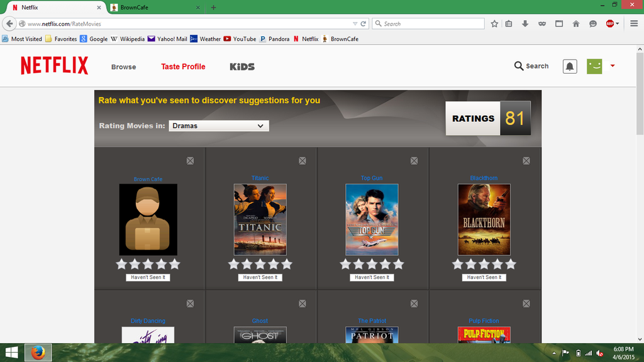Image resolution: width=644 pixels, height=362 pixels.
Task: Dismiss the Ghost card
Action: tap(303, 304)
